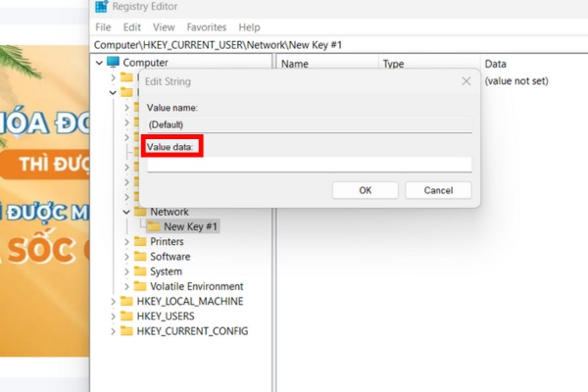
Task: Select the Printers key
Action: click(167, 242)
